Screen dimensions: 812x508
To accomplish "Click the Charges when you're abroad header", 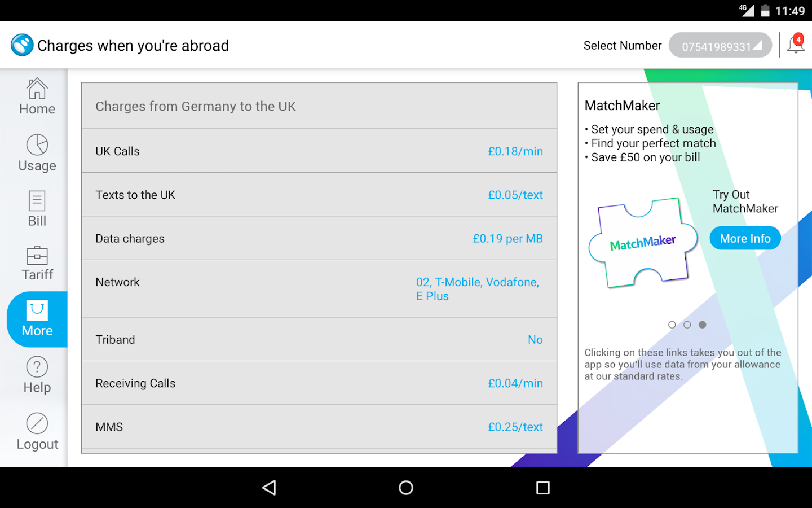I will (133, 45).
